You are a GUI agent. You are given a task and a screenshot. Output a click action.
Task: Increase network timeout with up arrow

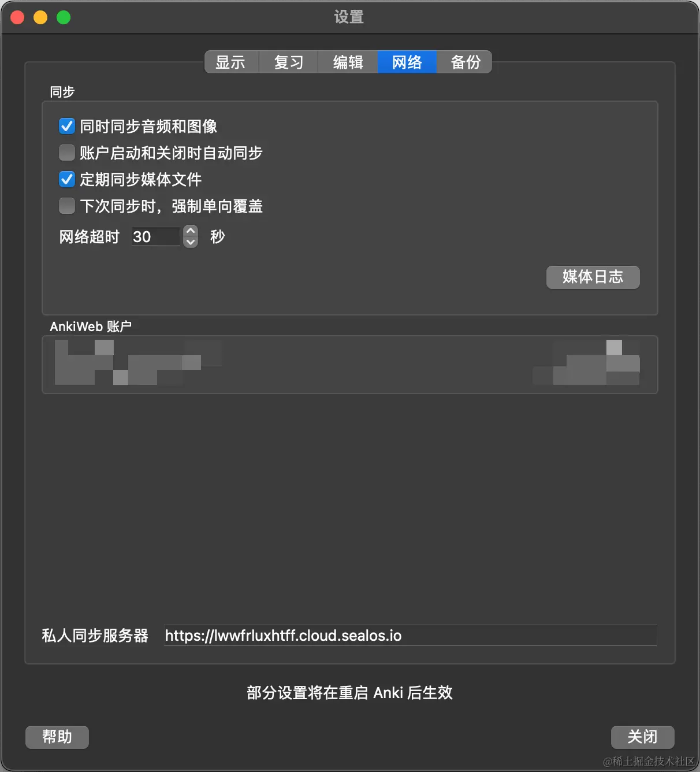191,231
